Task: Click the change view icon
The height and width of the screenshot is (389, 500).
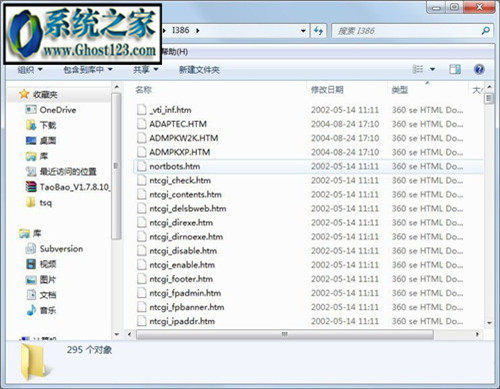Action: pos(418,69)
